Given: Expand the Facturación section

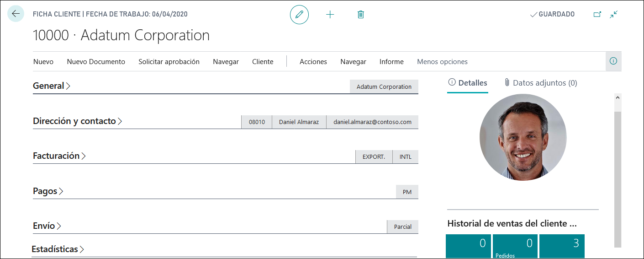Looking at the screenshot, I should point(59,156).
